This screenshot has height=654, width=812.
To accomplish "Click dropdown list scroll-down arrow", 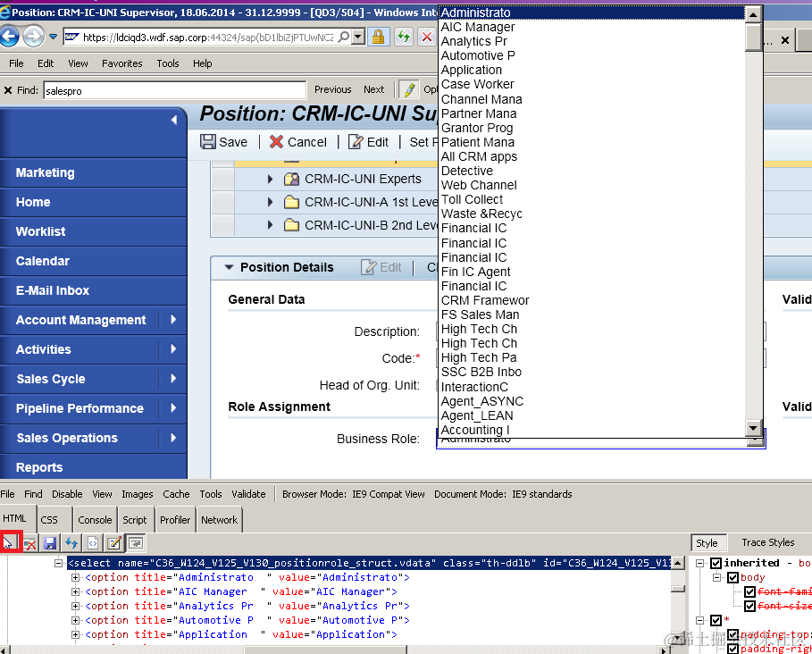I will point(753,428).
